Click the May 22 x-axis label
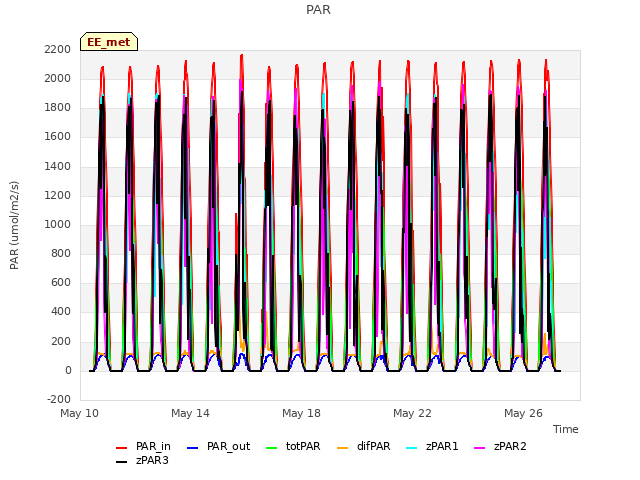Viewport: 640px width, 480px height. click(413, 413)
